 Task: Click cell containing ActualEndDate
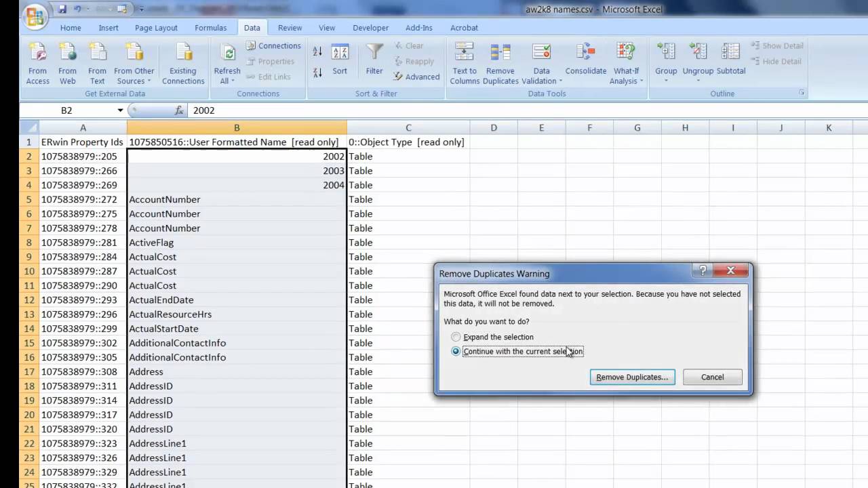(237, 300)
